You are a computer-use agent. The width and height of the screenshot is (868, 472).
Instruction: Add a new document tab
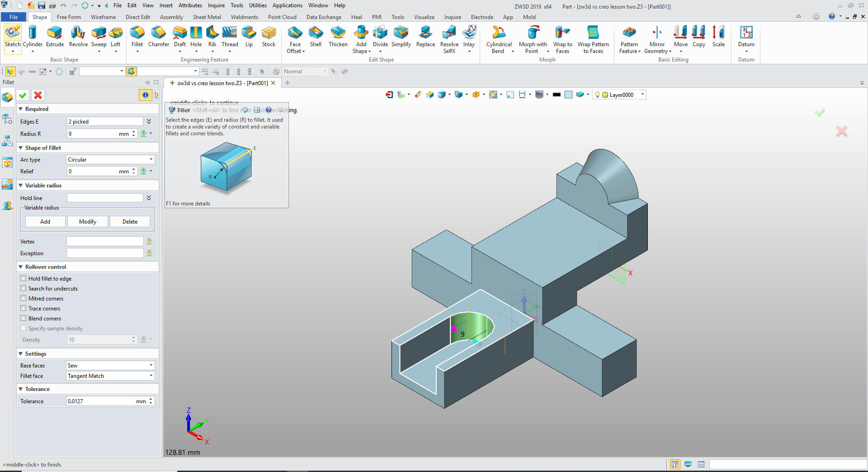[288, 83]
